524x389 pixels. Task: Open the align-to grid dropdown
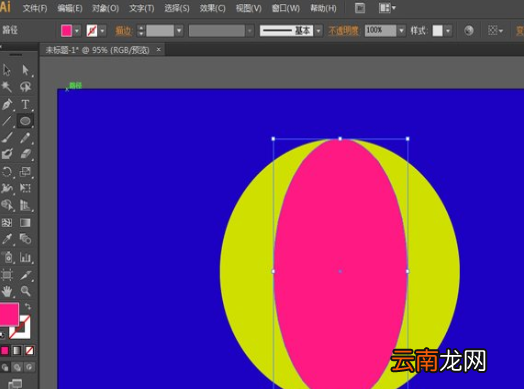pyautogui.click(x=496, y=31)
